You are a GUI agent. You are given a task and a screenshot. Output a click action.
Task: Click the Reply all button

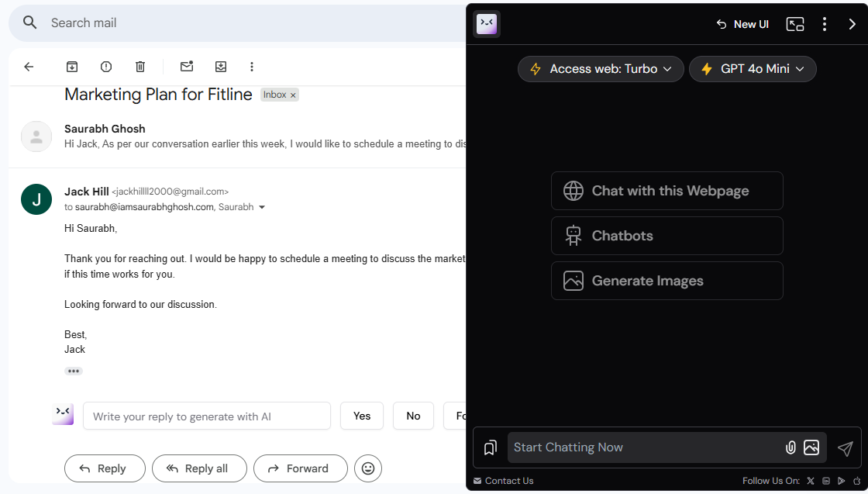(199, 468)
